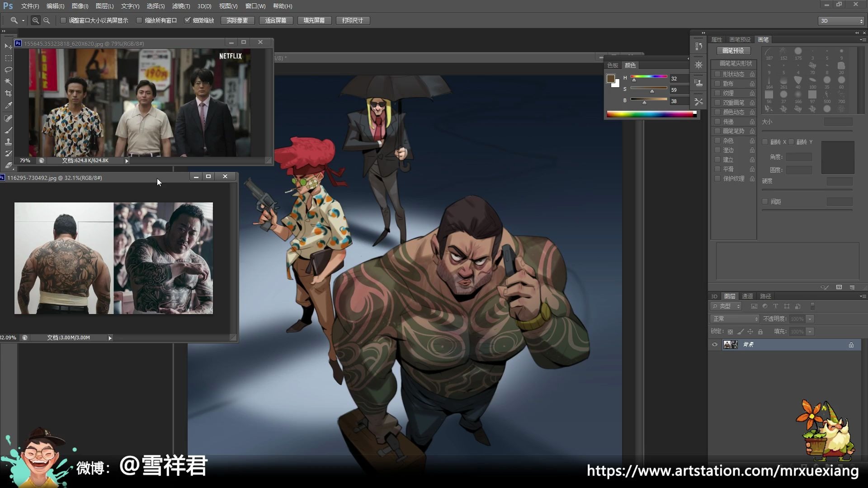Image resolution: width=868 pixels, height=488 pixels.
Task: Open the History panel icon in dock
Action: click(x=698, y=47)
